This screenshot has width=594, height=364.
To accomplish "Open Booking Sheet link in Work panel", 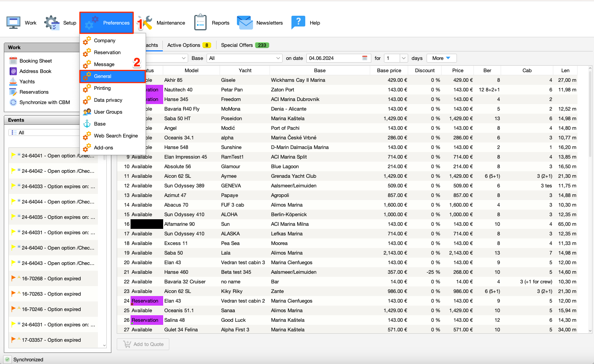I will point(36,61).
